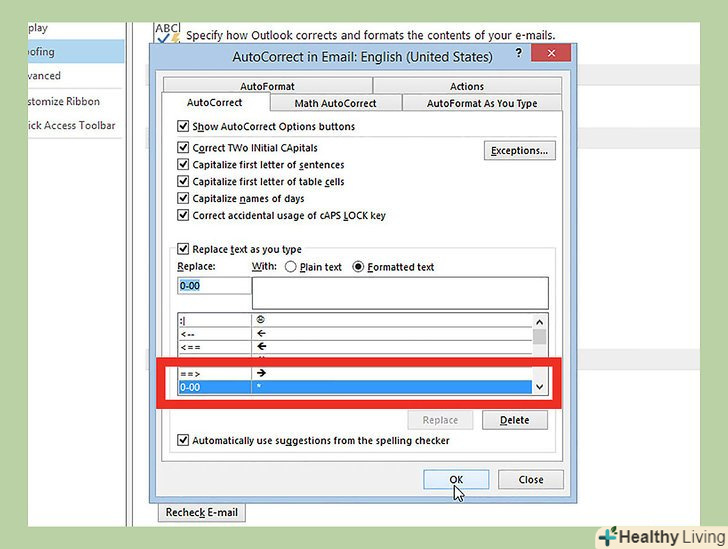This screenshot has width=728, height=549.
Task: Switch to the Actions tab
Action: [467, 86]
